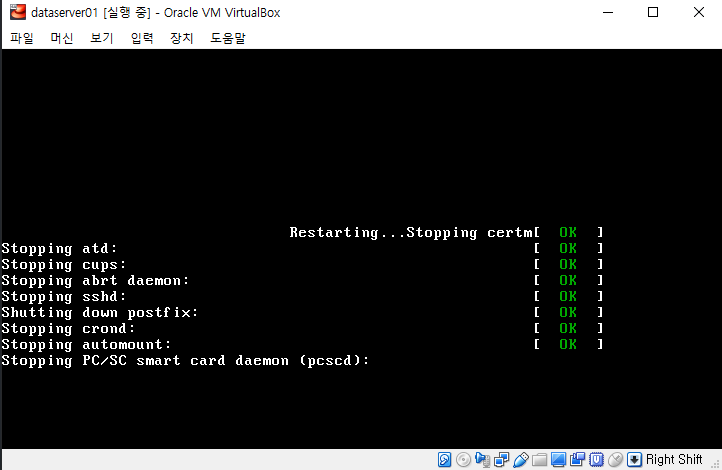Click the 'Stopping cups:' console line
Screen dimensions: 722x470
pos(64,265)
